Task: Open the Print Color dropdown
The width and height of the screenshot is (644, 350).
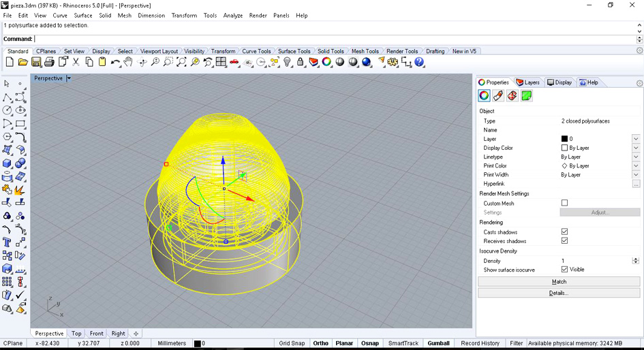Action: tap(636, 165)
